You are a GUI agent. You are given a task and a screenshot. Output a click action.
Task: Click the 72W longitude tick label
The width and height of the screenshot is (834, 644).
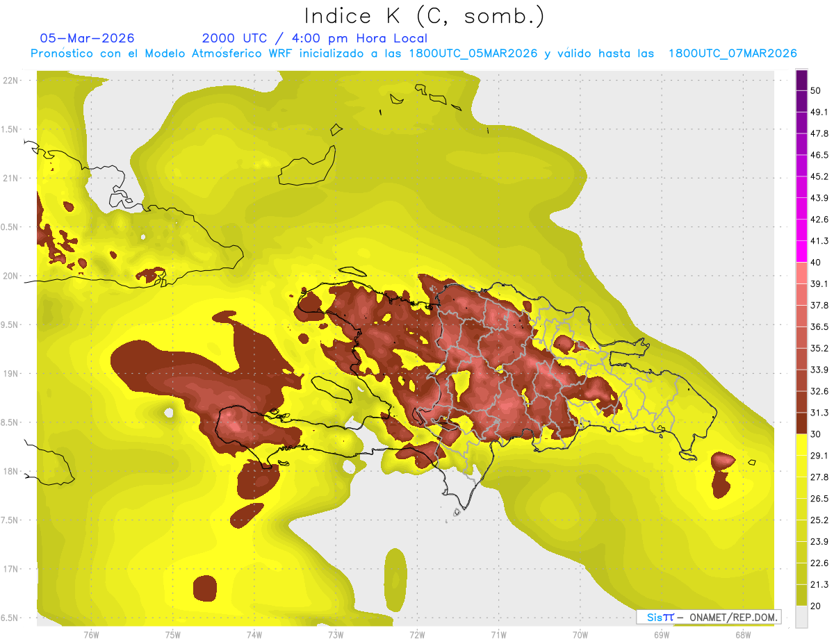point(417,634)
